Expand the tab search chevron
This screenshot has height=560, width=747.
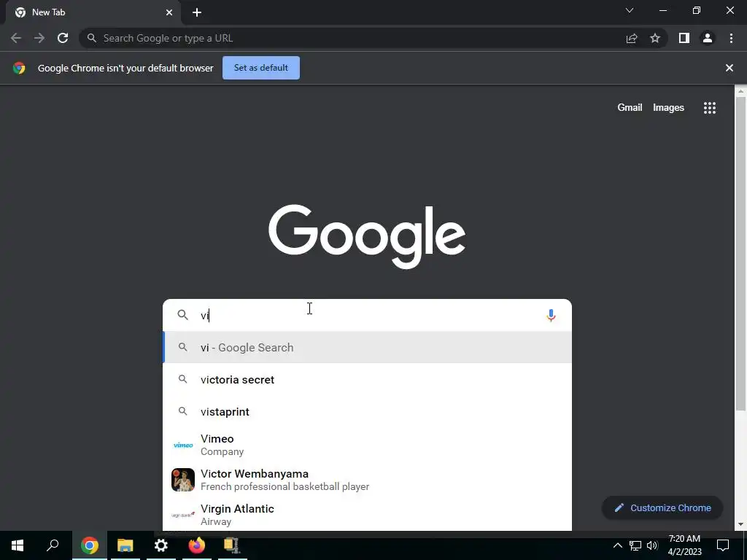630,10
